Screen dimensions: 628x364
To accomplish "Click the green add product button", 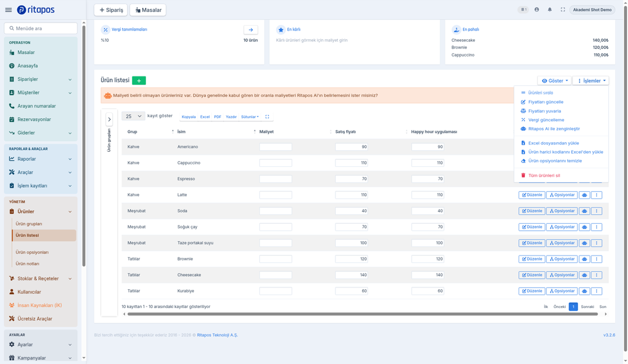I will [x=139, y=81].
